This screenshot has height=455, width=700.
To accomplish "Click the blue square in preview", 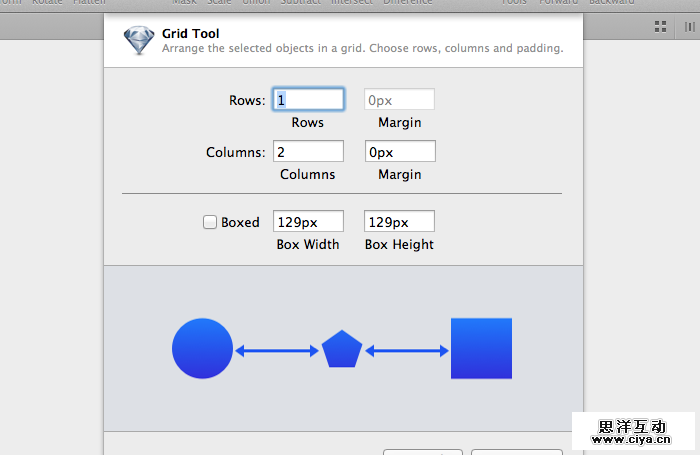I will coord(481,349).
